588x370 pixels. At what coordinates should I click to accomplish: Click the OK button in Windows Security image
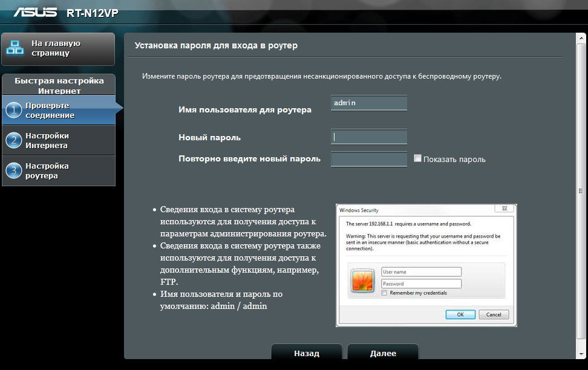[460, 314]
